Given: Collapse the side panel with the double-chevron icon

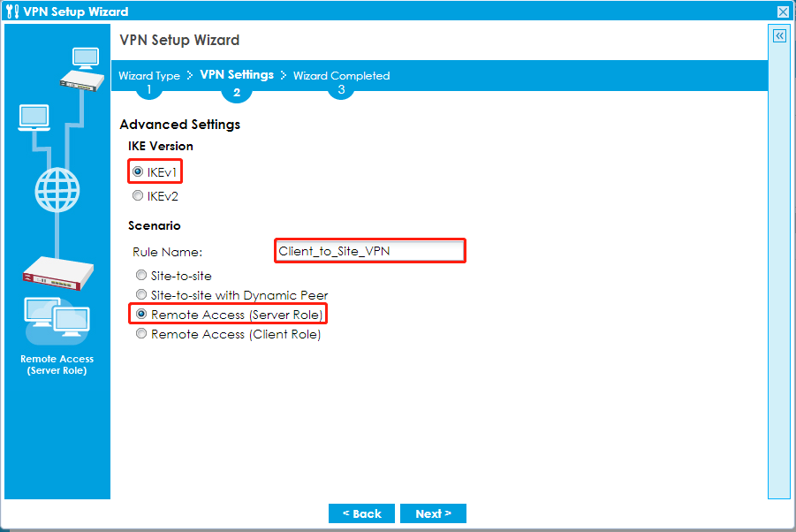Looking at the screenshot, I should (779, 36).
